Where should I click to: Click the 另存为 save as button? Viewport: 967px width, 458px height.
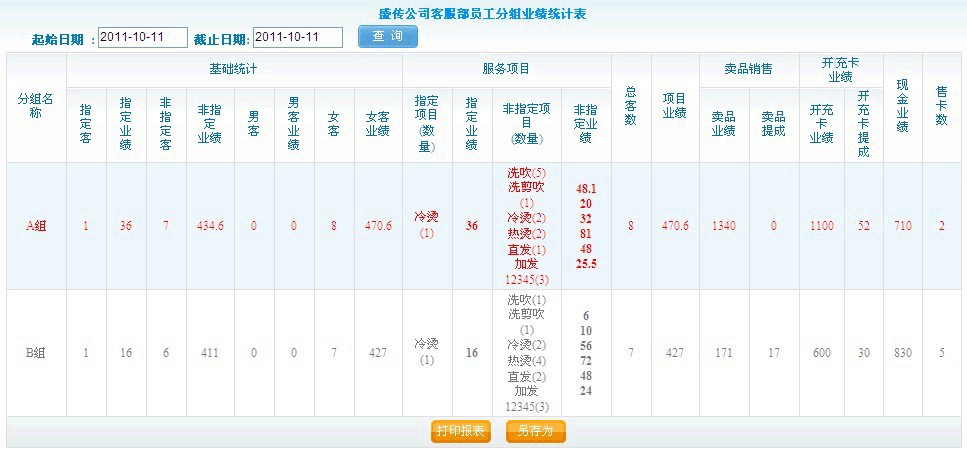536,431
